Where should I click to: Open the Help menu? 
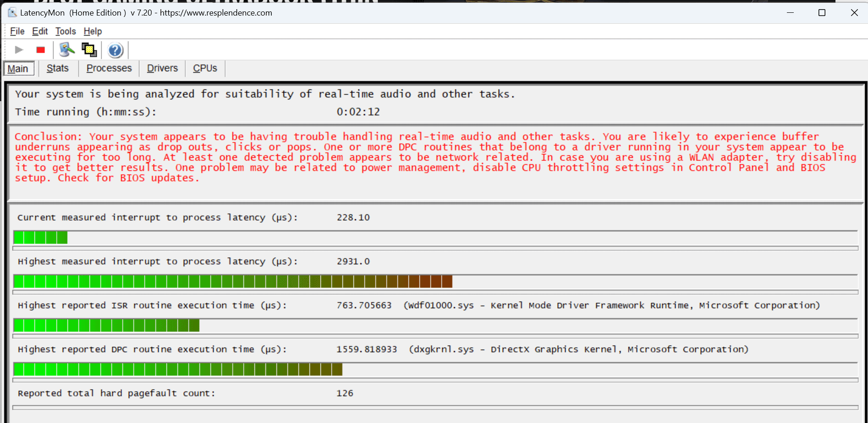pos(93,31)
